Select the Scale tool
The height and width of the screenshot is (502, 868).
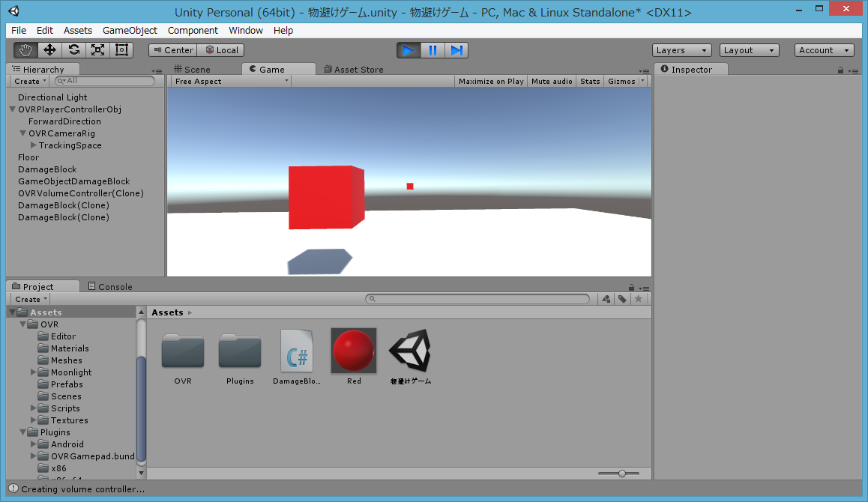click(x=98, y=50)
